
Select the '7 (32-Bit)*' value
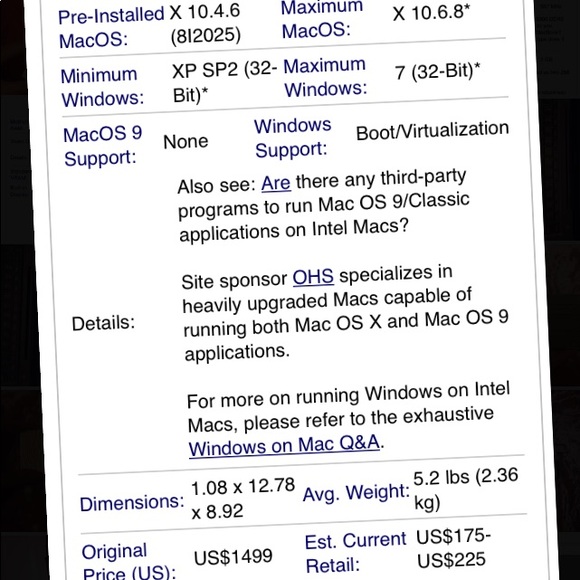437,71
